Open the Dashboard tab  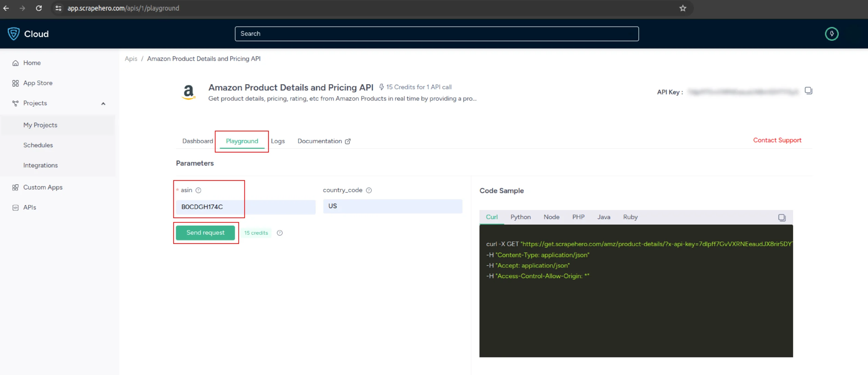tap(198, 141)
